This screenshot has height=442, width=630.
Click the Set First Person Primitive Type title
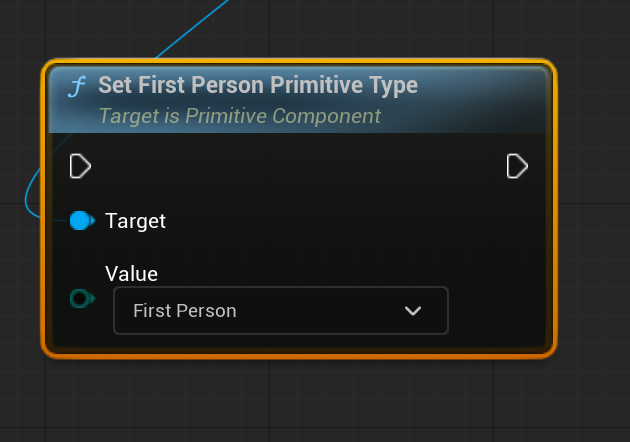click(258, 85)
